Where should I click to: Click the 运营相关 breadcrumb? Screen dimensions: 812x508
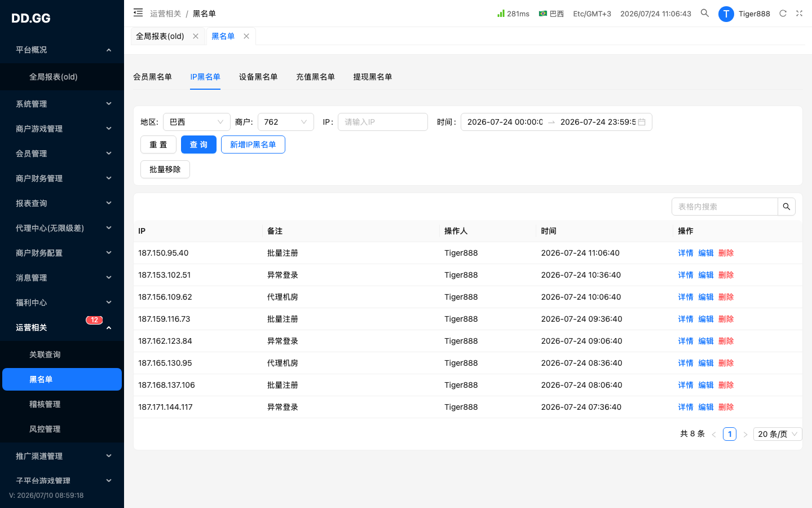pos(166,14)
